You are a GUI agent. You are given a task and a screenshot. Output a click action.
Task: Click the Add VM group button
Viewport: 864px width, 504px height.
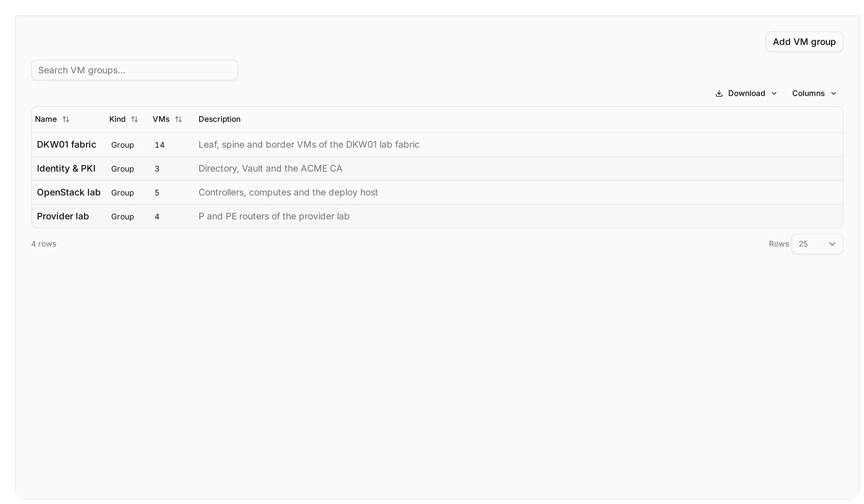[804, 42]
